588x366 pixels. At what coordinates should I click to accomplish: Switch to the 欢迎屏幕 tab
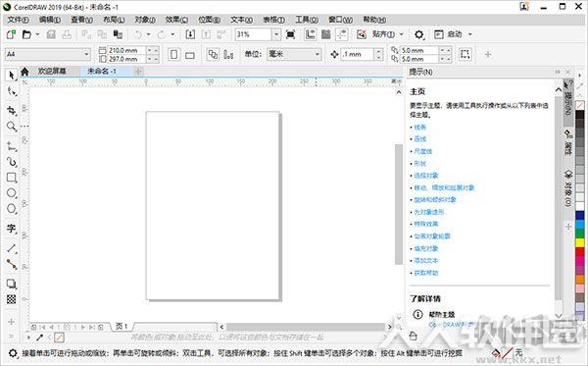(52, 72)
